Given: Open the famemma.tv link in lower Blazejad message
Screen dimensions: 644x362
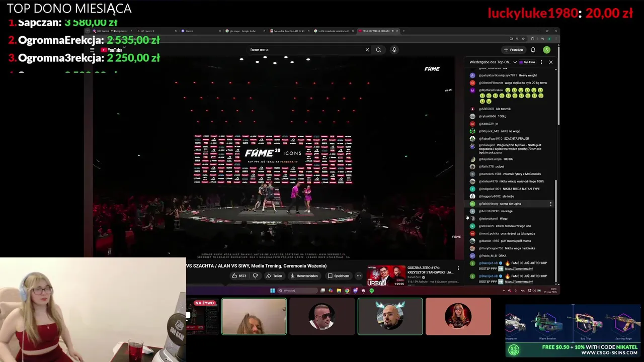Looking at the screenshot, I should [x=519, y=282].
